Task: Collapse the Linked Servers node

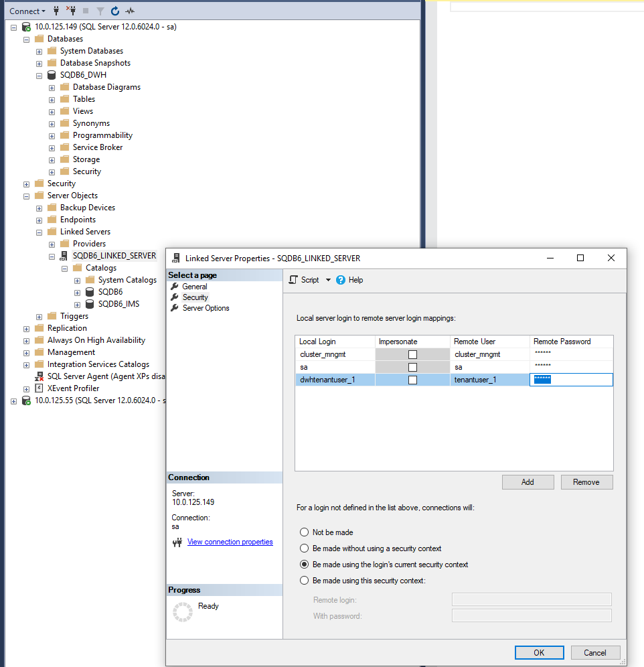Action: 38,231
